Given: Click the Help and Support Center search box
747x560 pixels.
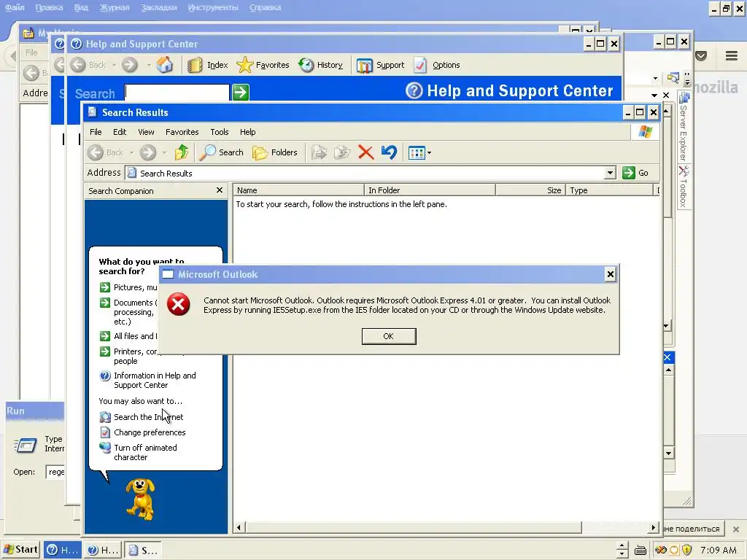Looking at the screenshot, I should [x=177, y=93].
